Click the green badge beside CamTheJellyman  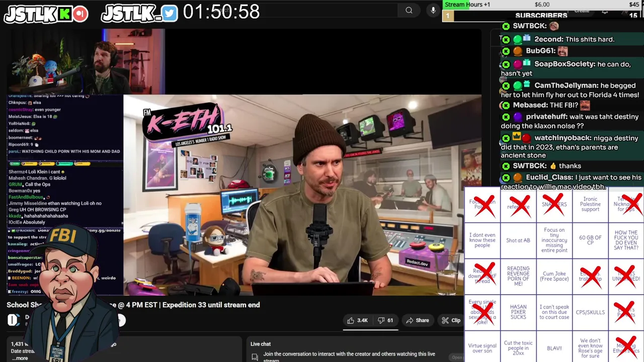(518, 85)
